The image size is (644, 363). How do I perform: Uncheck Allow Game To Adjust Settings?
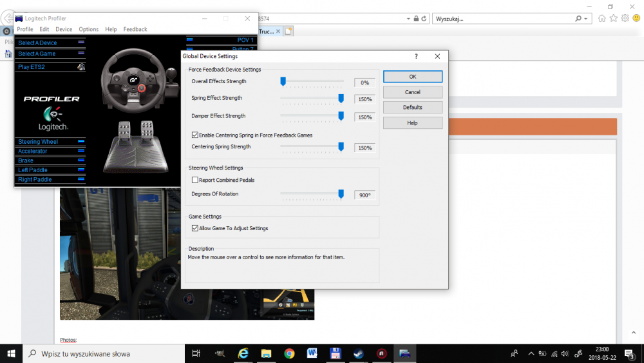tap(195, 228)
